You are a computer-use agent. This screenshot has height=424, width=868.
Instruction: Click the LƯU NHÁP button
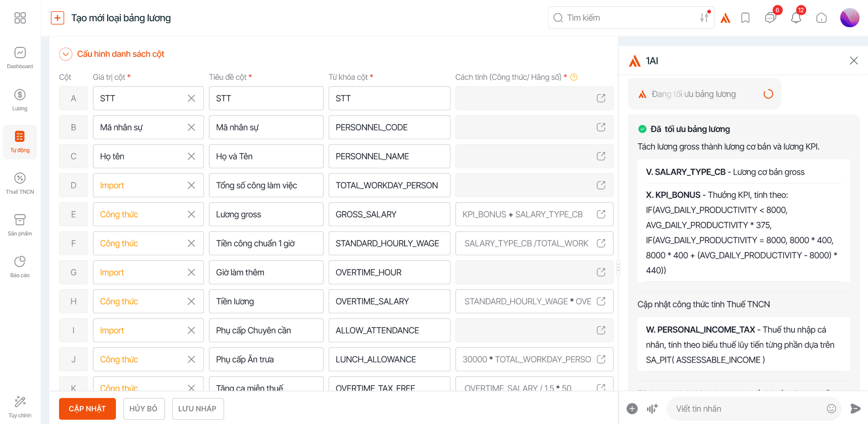pyautogui.click(x=197, y=409)
